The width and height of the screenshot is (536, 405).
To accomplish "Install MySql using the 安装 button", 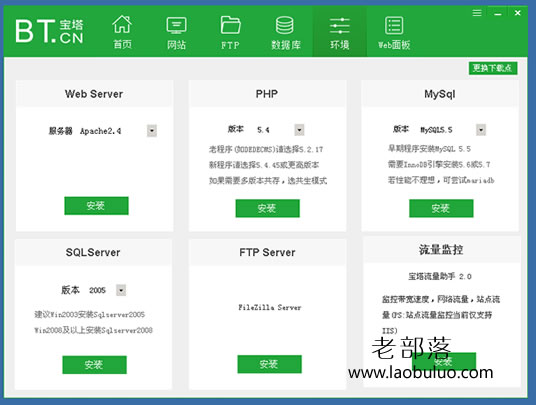I will tap(441, 208).
